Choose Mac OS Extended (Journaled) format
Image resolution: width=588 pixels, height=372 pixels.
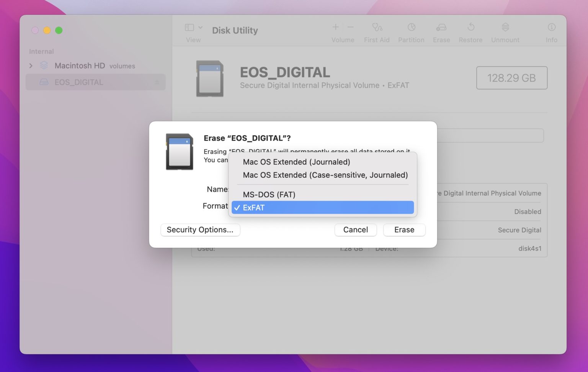pyautogui.click(x=322, y=162)
